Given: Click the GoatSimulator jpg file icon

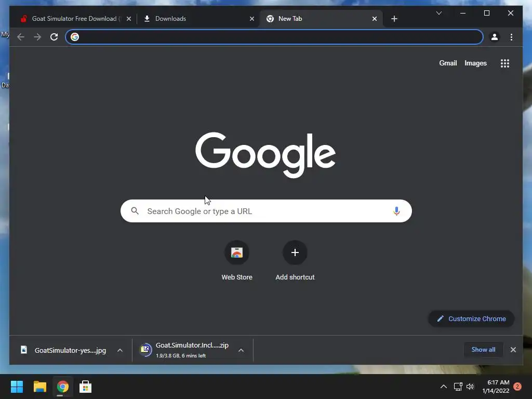Looking at the screenshot, I should 24,350.
